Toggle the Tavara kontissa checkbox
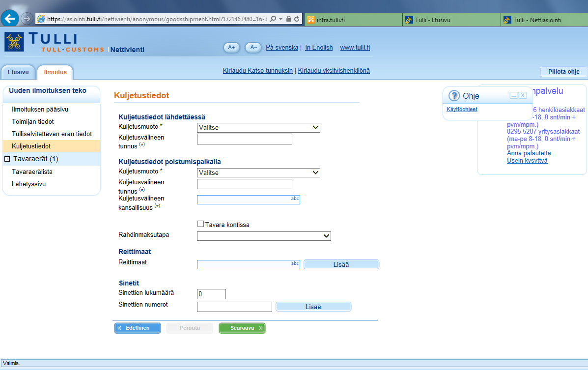The width and height of the screenshot is (588, 370). click(200, 224)
